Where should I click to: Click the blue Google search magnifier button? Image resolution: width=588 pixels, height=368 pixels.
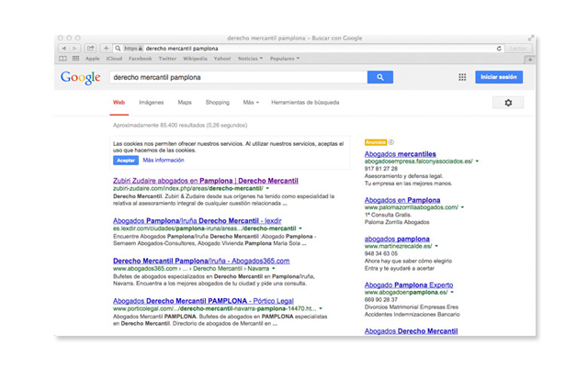coord(379,77)
